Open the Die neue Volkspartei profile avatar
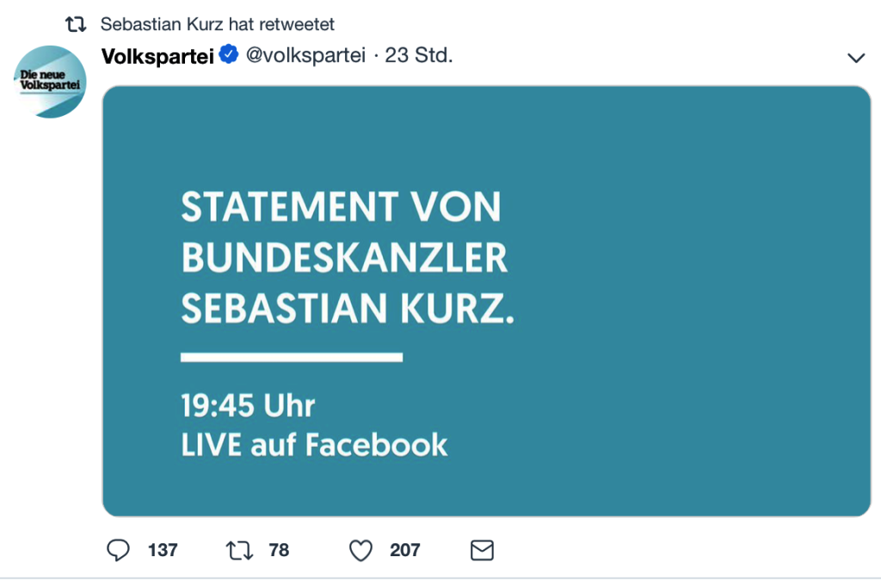The image size is (881, 588). click(x=51, y=82)
